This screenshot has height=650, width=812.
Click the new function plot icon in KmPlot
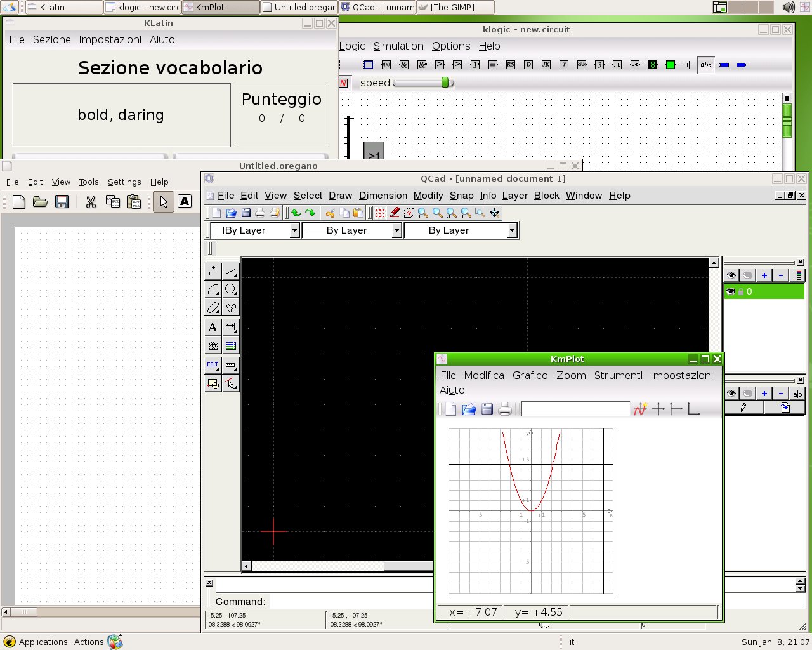(x=640, y=409)
